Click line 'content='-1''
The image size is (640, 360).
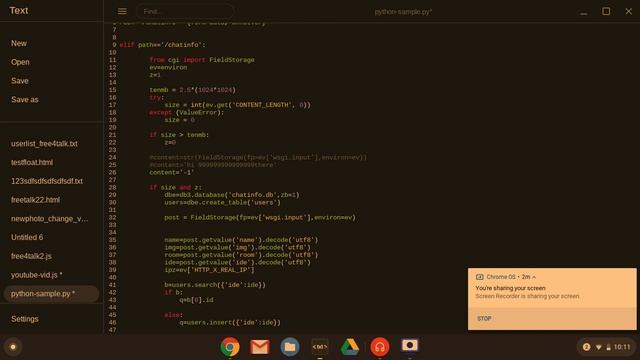(x=171, y=173)
